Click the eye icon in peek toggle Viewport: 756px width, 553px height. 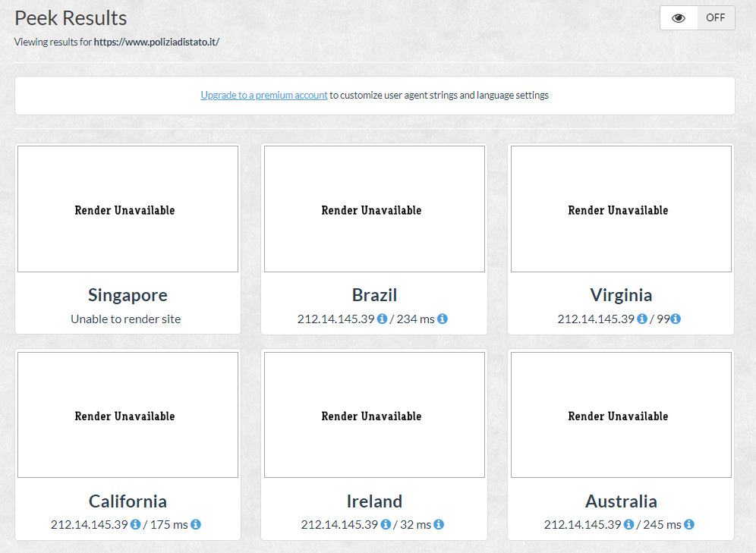[679, 18]
